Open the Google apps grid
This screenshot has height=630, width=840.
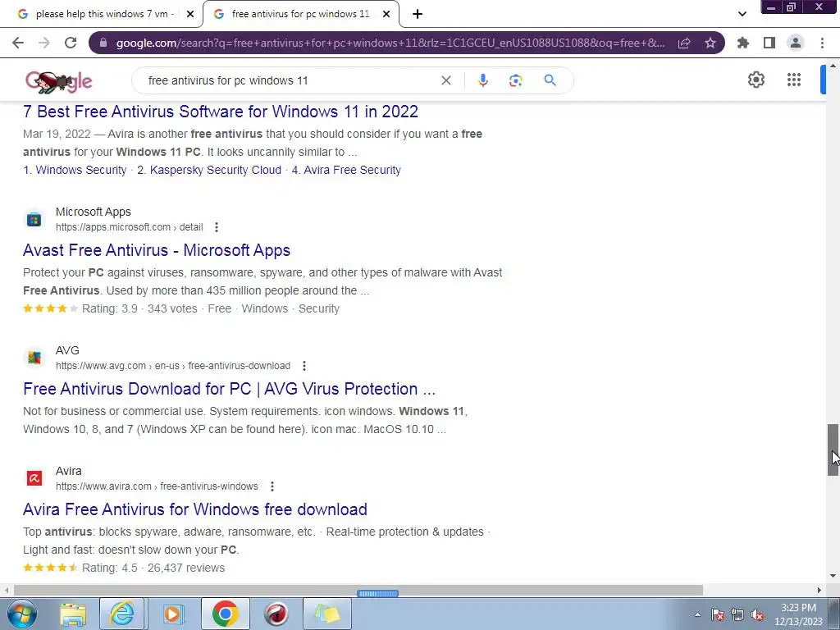coord(794,80)
